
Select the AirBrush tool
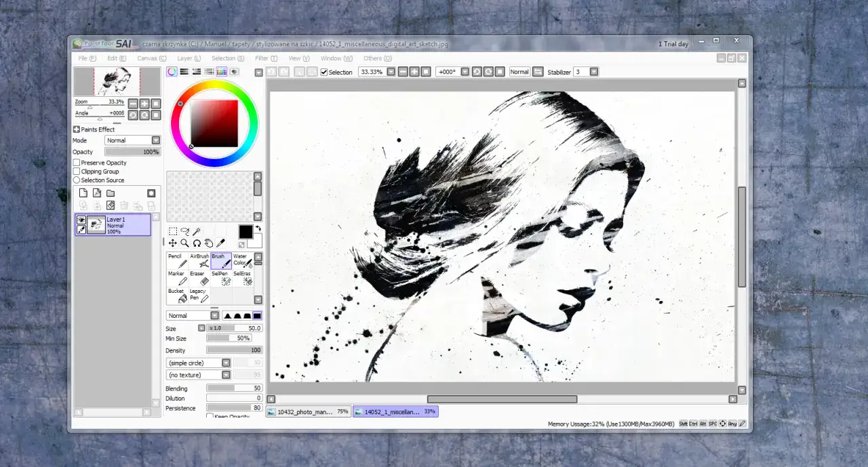pos(200,260)
